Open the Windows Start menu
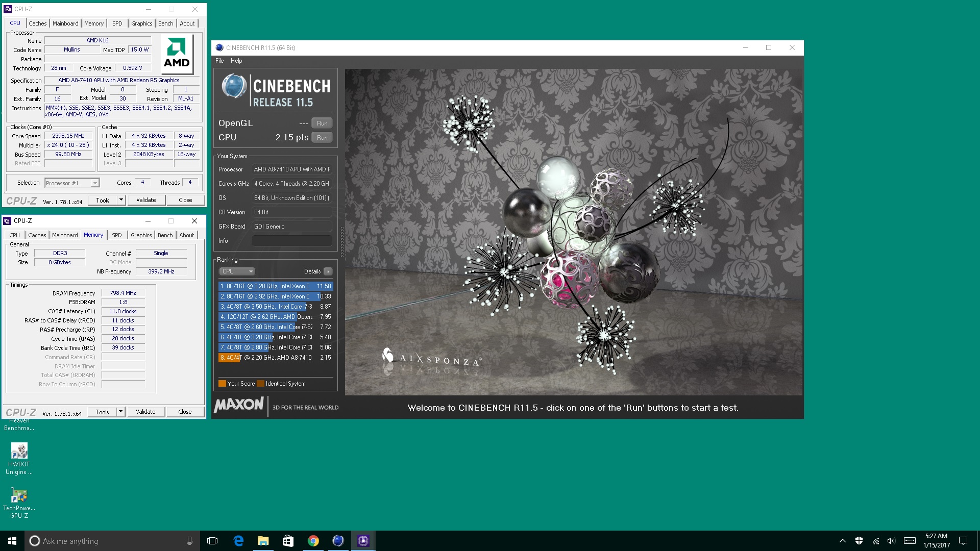The width and height of the screenshot is (980, 551). coord(12,541)
